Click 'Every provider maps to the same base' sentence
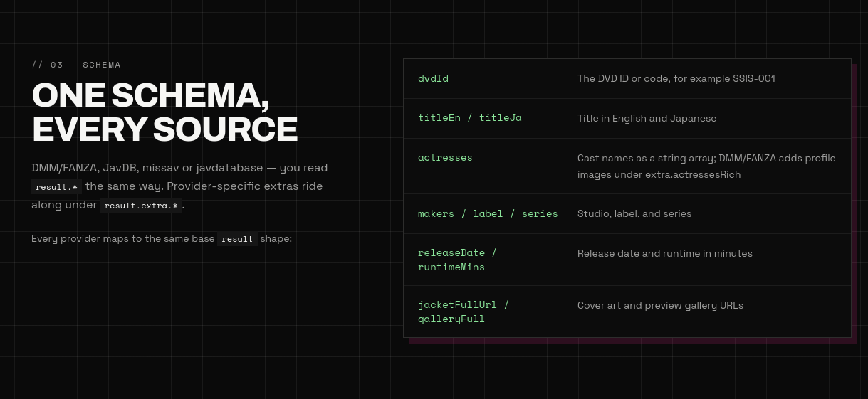 (x=162, y=239)
